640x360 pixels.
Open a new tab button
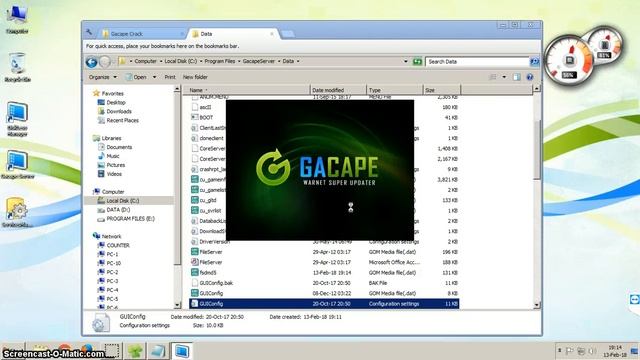click(x=288, y=34)
